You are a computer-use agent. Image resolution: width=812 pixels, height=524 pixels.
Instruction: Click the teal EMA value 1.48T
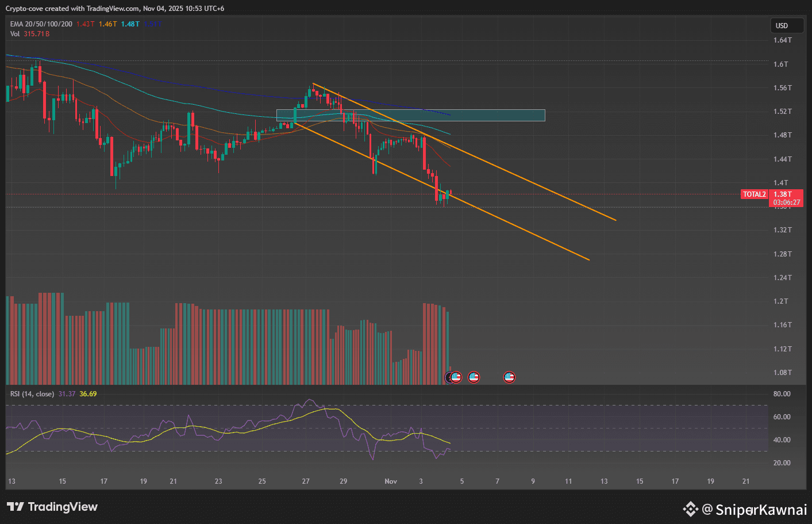pyautogui.click(x=130, y=24)
